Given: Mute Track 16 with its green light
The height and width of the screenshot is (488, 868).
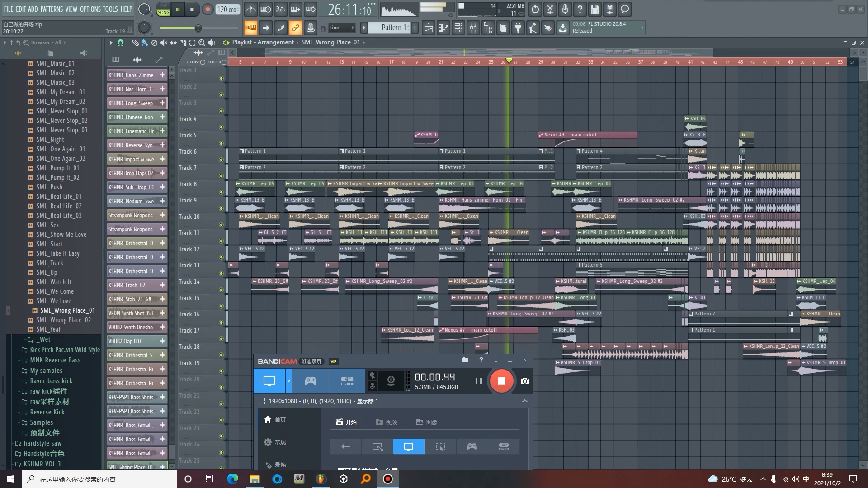Looking at the screenshot, I should [x=221, y=322].
